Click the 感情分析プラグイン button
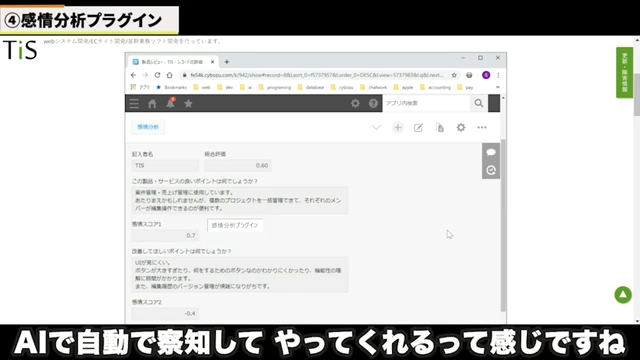This screenshot has width=640, height=360. [235, 225]
